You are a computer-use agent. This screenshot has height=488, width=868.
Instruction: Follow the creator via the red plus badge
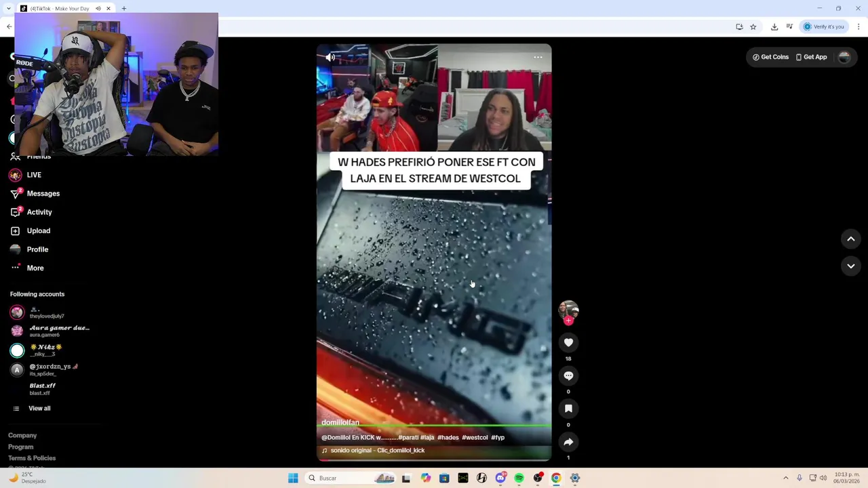pyautogui.click(x=568, y=321)
